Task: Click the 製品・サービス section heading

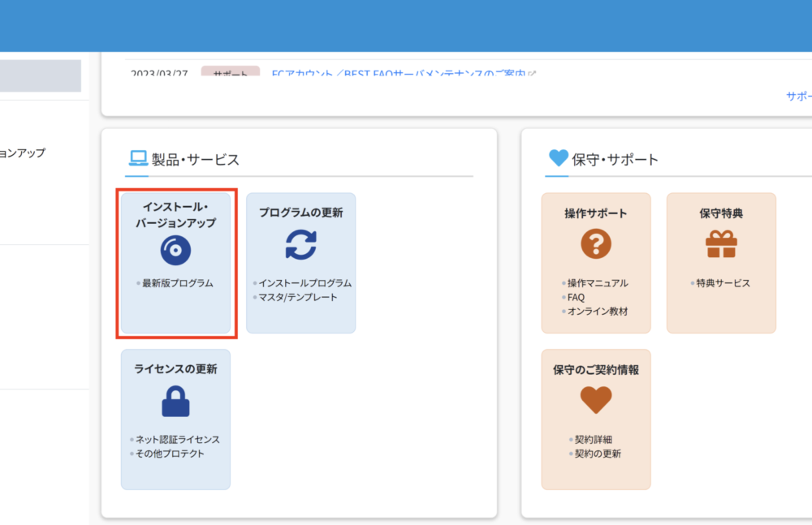Action: 195,160
